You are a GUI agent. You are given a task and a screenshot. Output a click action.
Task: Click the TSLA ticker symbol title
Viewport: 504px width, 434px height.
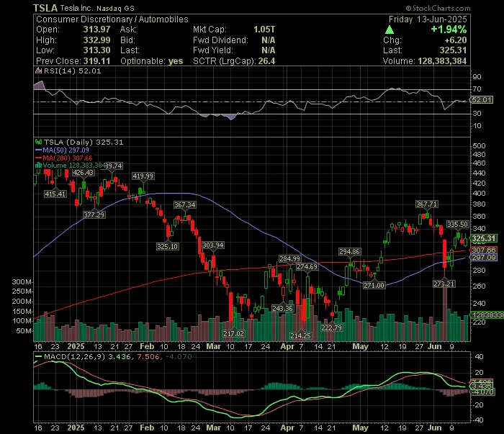(x=45, y=8)
